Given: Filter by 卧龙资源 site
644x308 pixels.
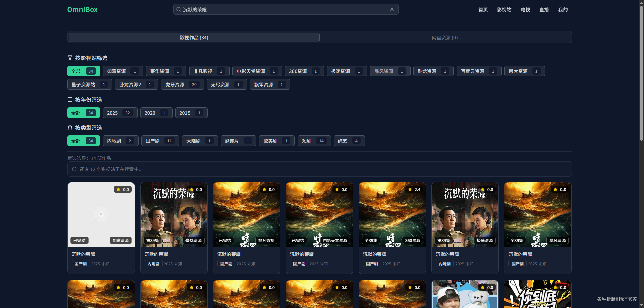Looking at the screenshot, I should pos(433,71).
